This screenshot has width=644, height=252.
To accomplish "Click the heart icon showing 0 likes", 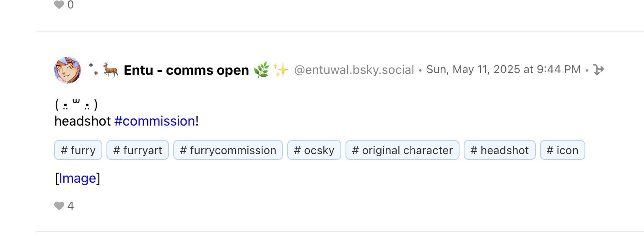I will coord(59,5).
